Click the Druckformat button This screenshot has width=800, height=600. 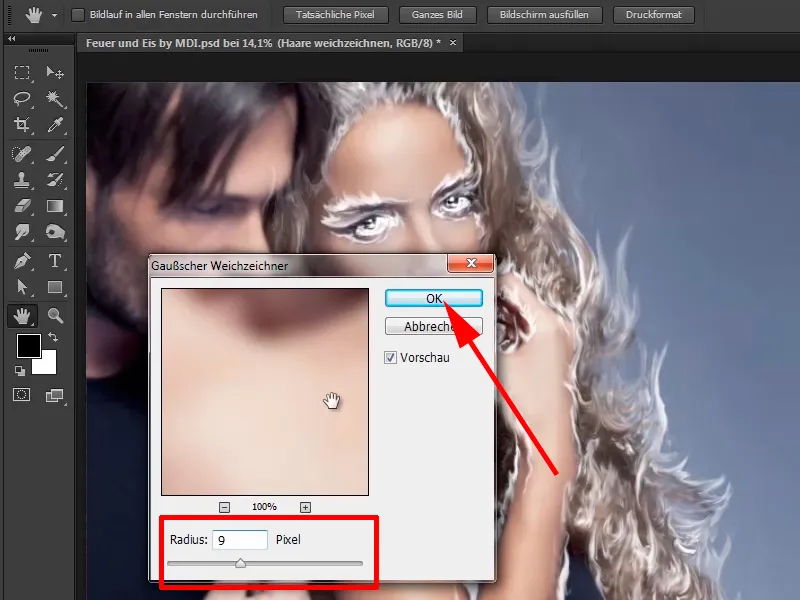[654, 15]
